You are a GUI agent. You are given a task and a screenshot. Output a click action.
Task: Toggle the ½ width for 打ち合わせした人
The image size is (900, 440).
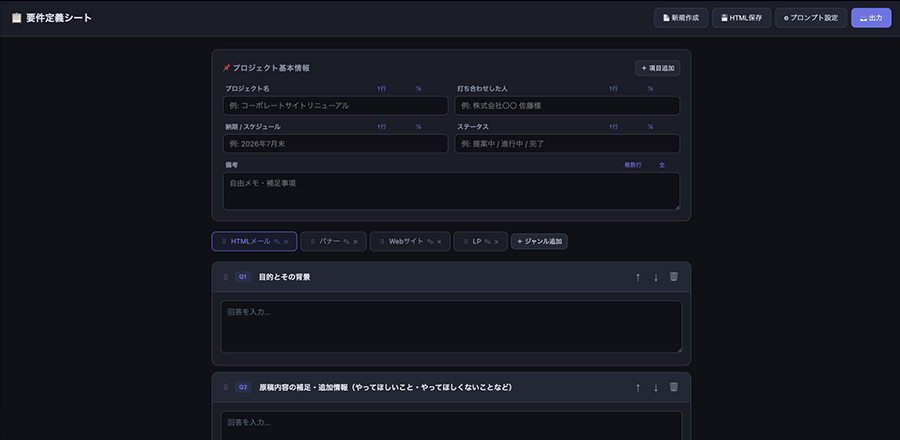coord(650,89)
